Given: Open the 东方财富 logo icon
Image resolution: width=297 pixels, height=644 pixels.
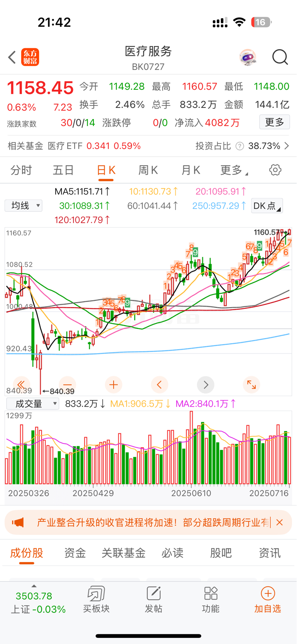Looking at the screenshot, I should click(30, 57).
